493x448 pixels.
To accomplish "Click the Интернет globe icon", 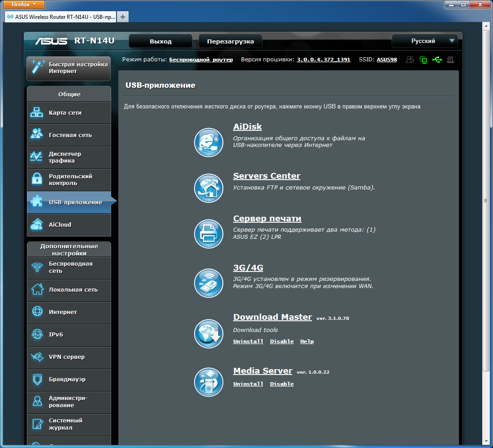I will [x=37, y=311].
